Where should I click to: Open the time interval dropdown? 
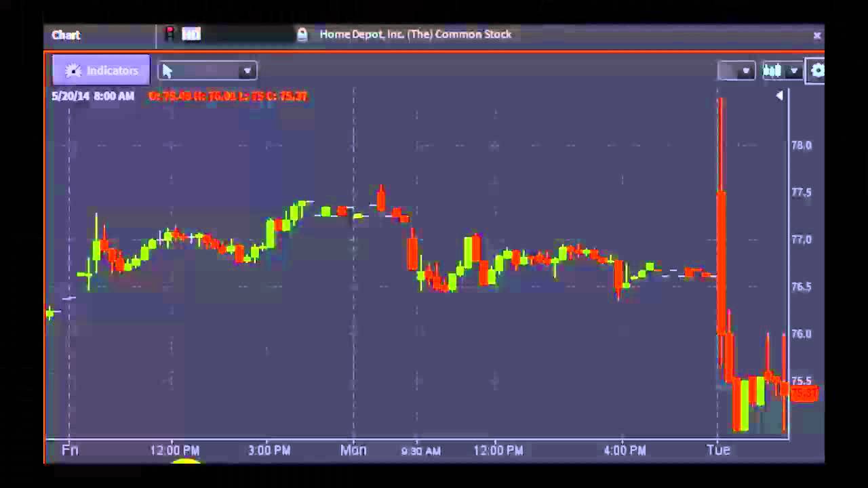(736, 70)
